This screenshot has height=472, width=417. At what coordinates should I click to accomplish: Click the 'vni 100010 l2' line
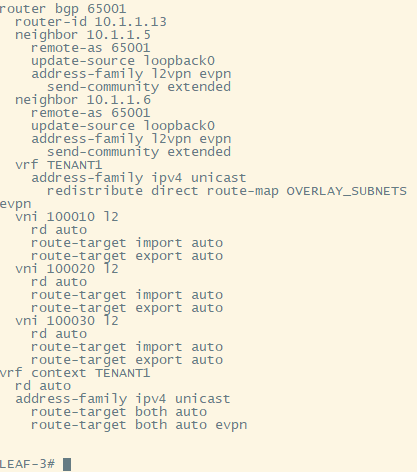click(67, 217)
